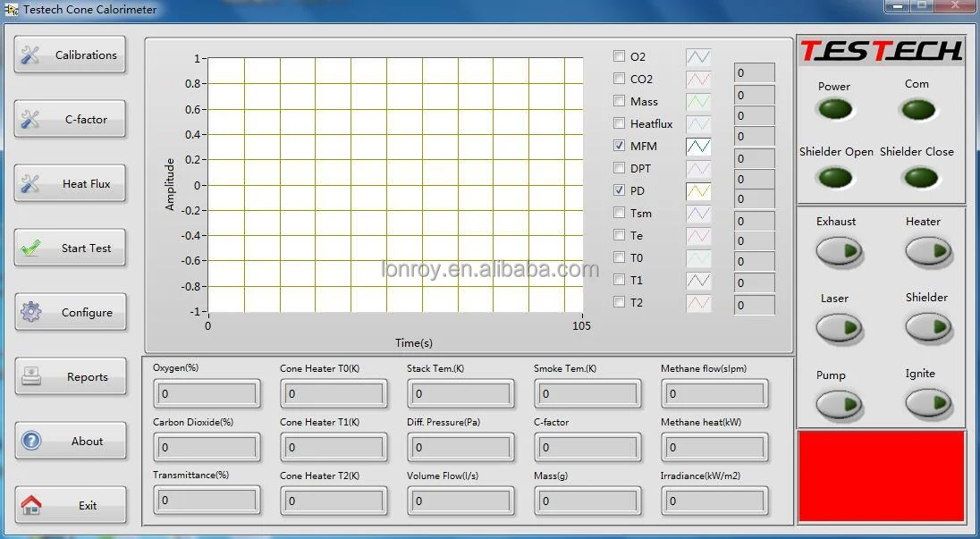Image resolution: width=980 pixels, height=539 pixels.
Task: Select the Irradiance(kW/m2) readout field
Action: [x=714, y=501]
